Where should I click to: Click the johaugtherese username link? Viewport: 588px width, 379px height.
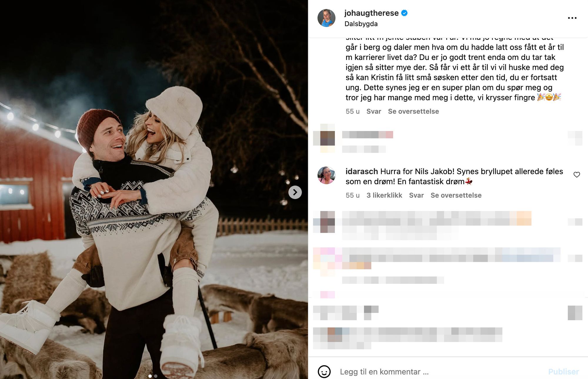(x=371, y=13)
